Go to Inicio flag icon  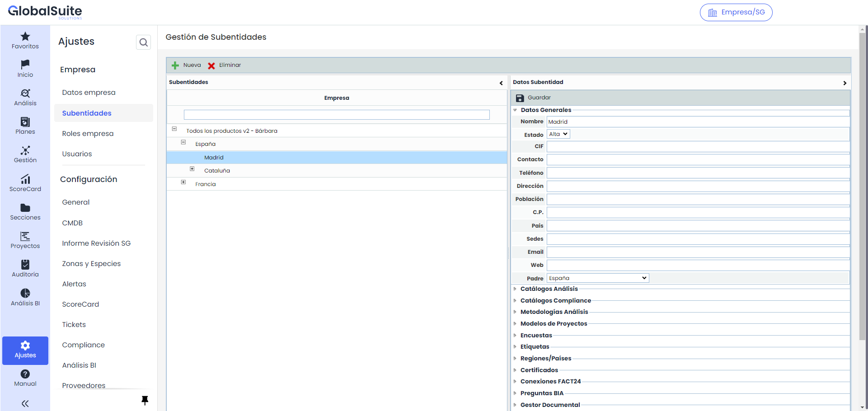tap(25, 65)
